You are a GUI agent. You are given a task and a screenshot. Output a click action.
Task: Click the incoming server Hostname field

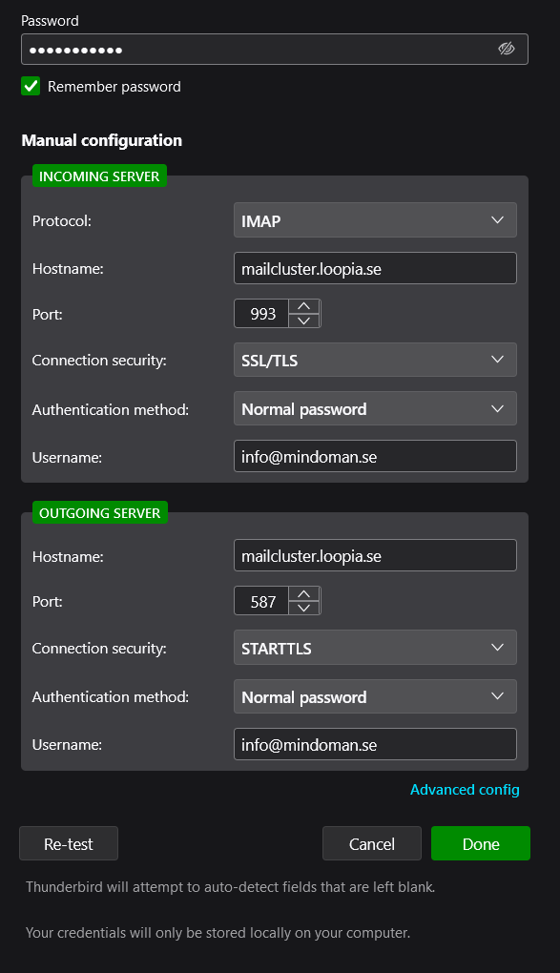coord(375,268)
